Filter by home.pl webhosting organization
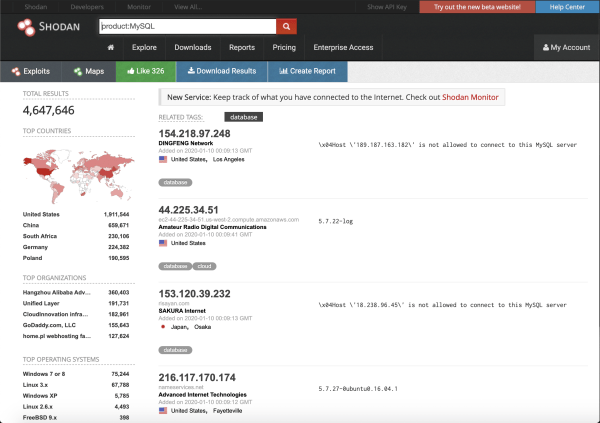Screen dimensions: 600x423 pos(57,336)
